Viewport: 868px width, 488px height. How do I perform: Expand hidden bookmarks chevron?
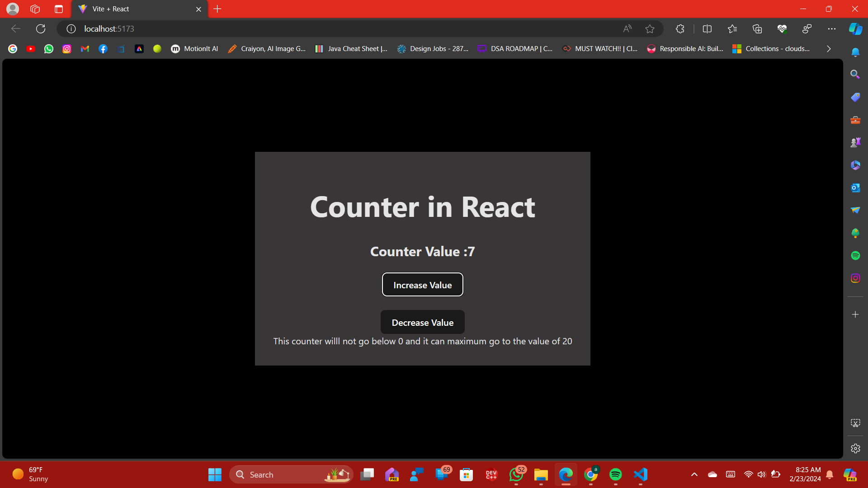coord(828,49)
